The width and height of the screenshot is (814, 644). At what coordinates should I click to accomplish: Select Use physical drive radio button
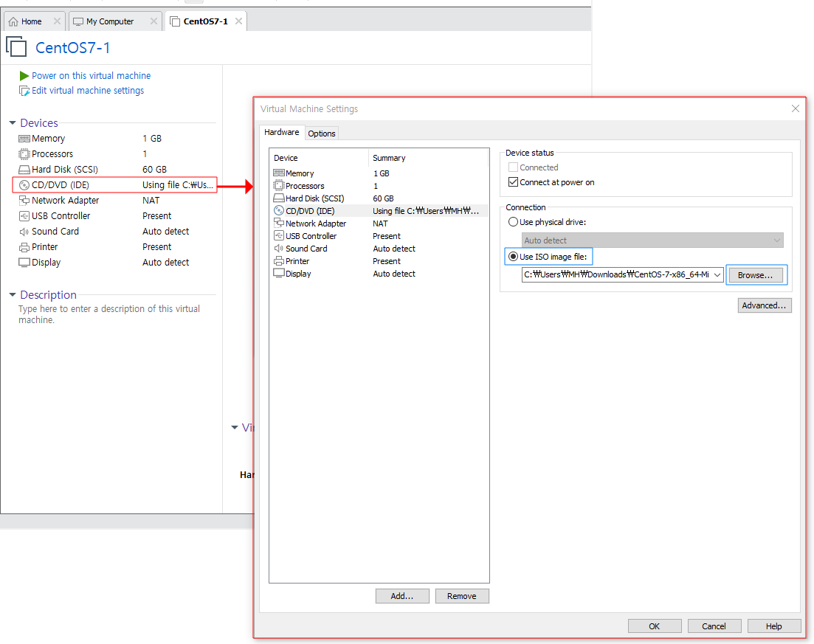[513, 221]
